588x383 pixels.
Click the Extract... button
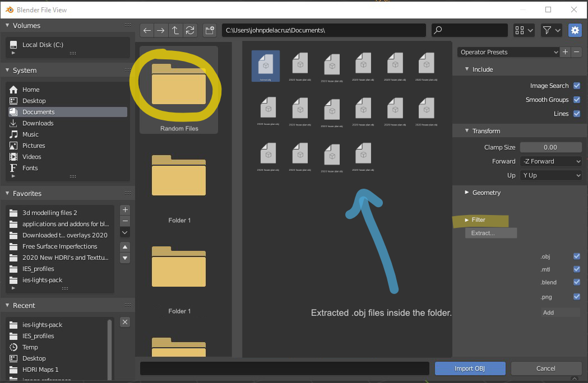click(491, 233)
